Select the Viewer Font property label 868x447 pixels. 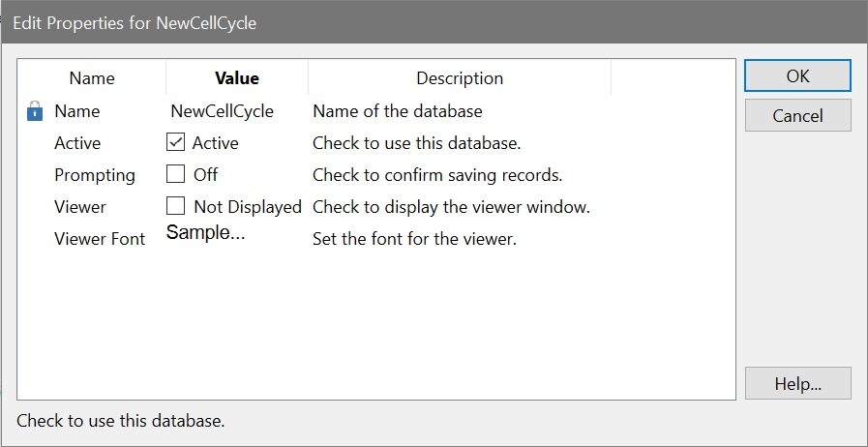click(100, 239)
